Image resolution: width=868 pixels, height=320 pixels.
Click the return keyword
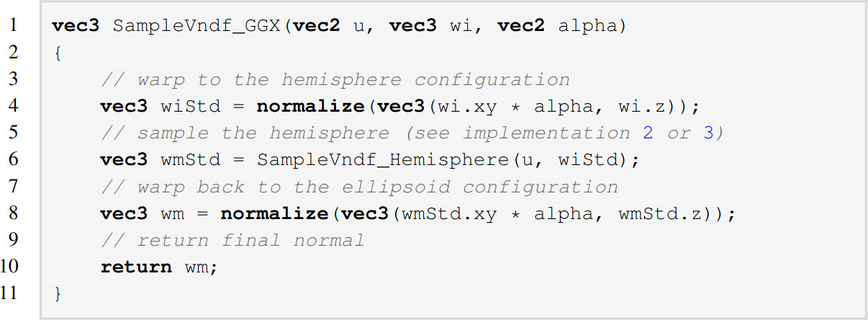[135, 267]
